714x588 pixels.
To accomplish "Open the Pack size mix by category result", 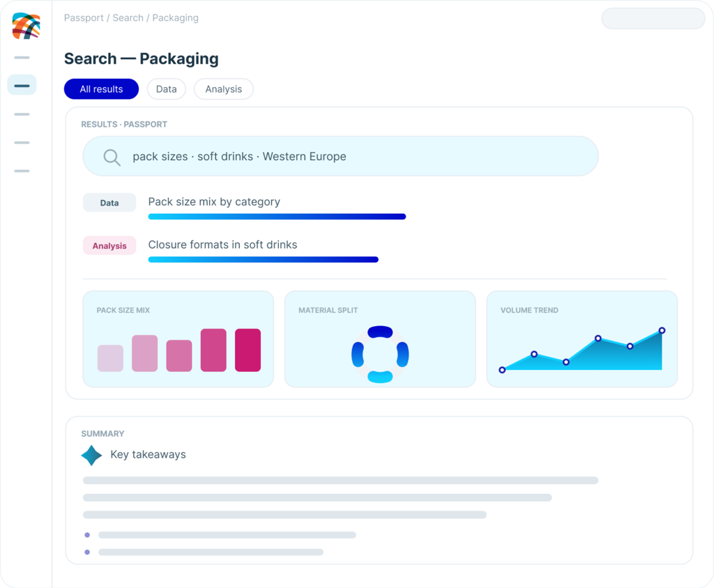I will point(214,201).
